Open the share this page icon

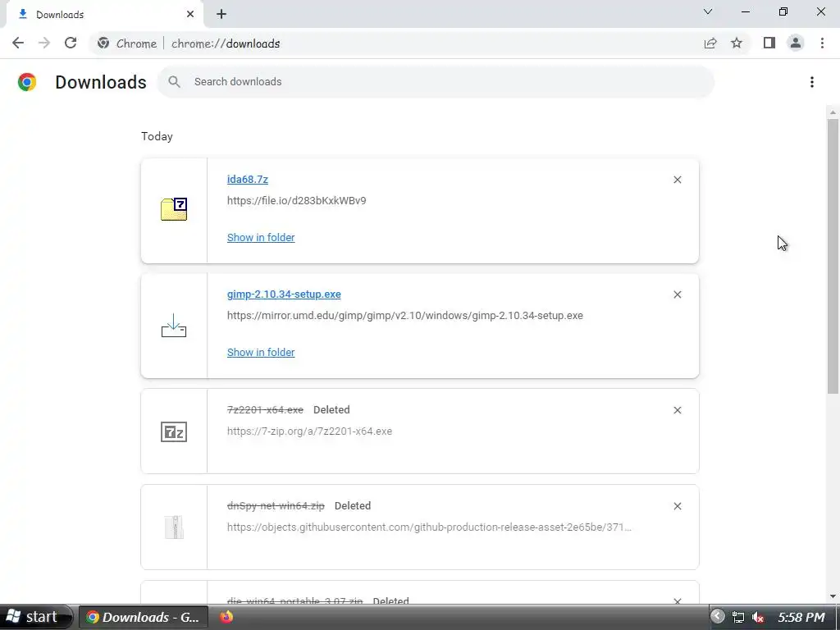pos(710,43)
